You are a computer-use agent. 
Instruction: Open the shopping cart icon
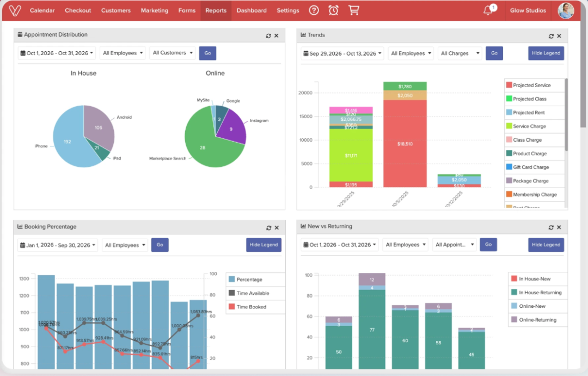point(354,10)
